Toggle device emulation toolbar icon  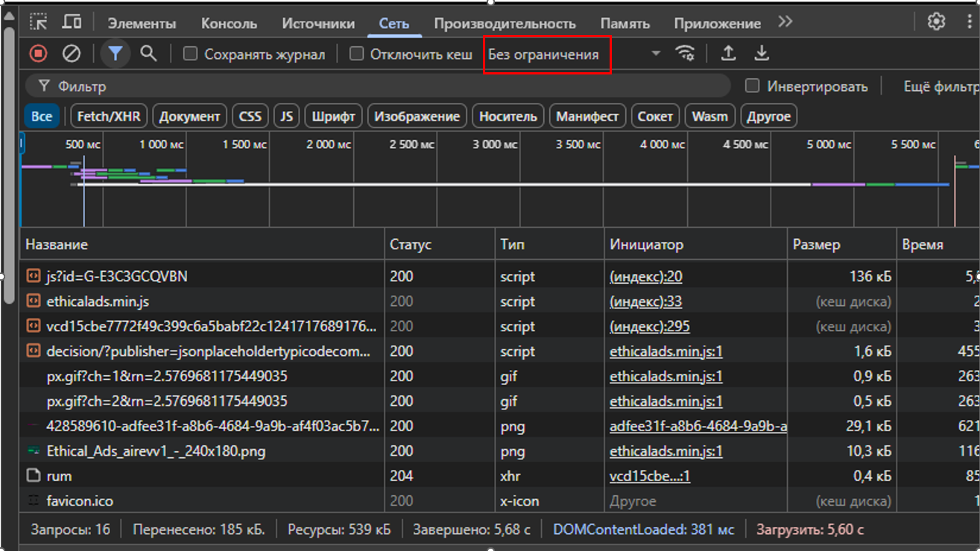point(72,22)
